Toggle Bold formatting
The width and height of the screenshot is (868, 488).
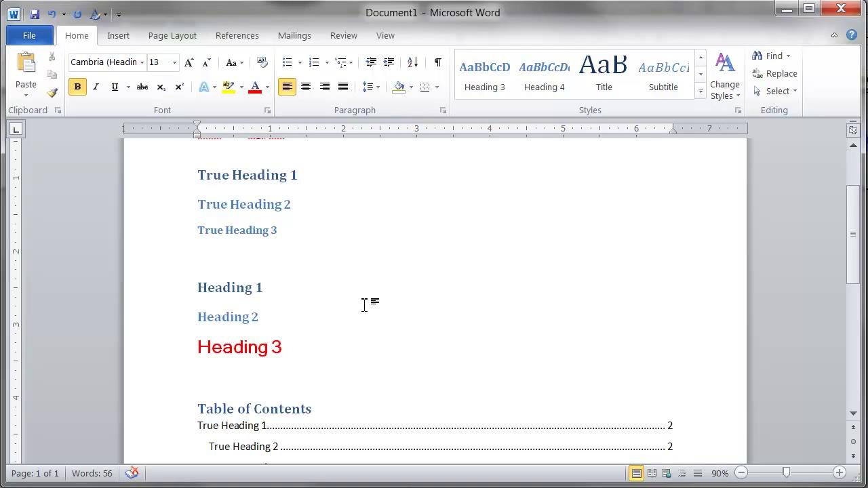pyautogui.click(x=77, y=87)
